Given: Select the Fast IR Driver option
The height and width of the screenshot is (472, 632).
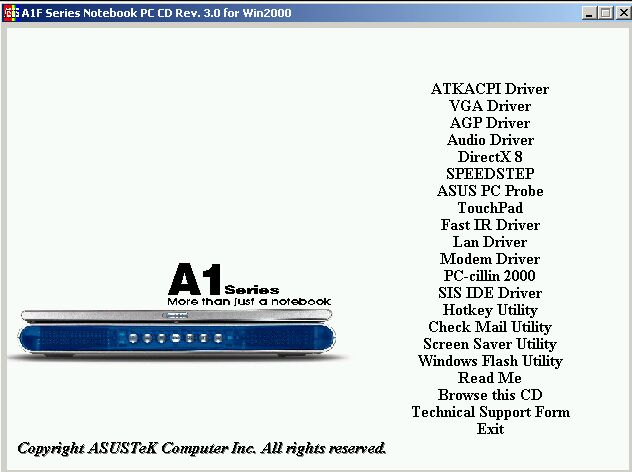Looking at the screenshot, I should [x=490, y=225].
